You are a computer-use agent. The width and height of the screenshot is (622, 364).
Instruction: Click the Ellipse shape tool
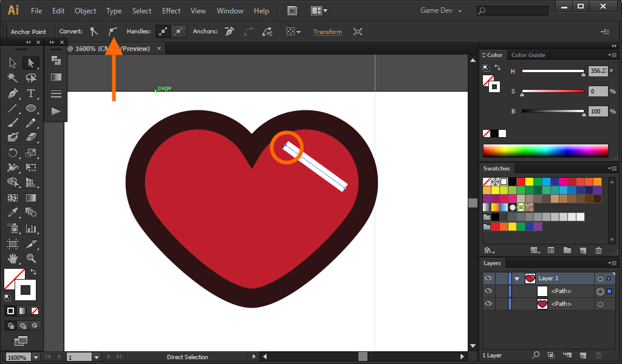[31, 109]
